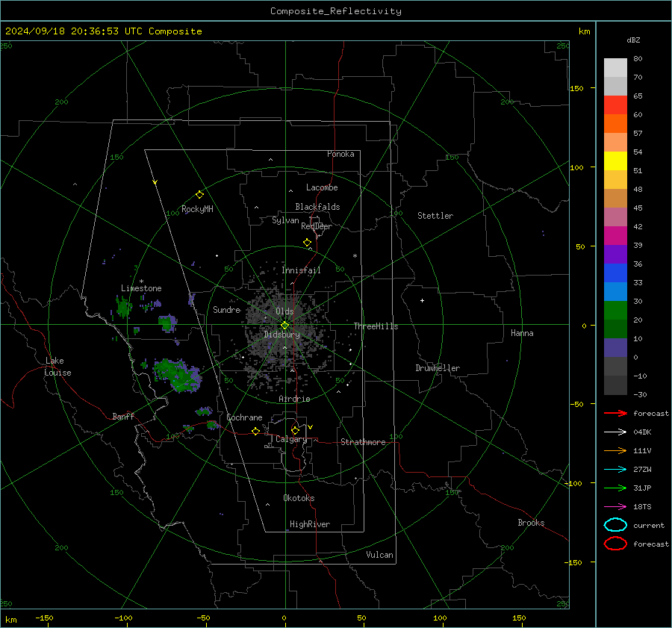Click the bright green 30-20 dBZ swatch

pyautogui.click(x=615, y=311)
